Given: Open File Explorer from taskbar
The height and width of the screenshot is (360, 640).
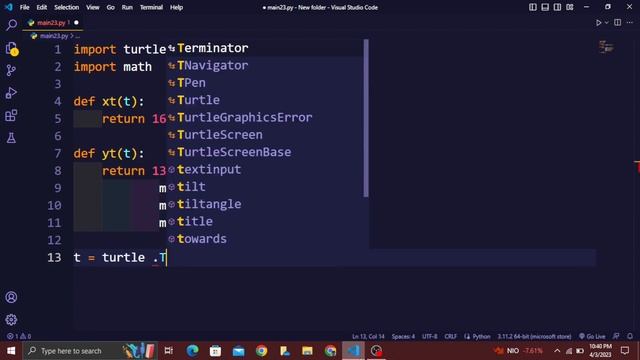Looking at the screenshot, I should pyautogui.click(x=307, y=351).
